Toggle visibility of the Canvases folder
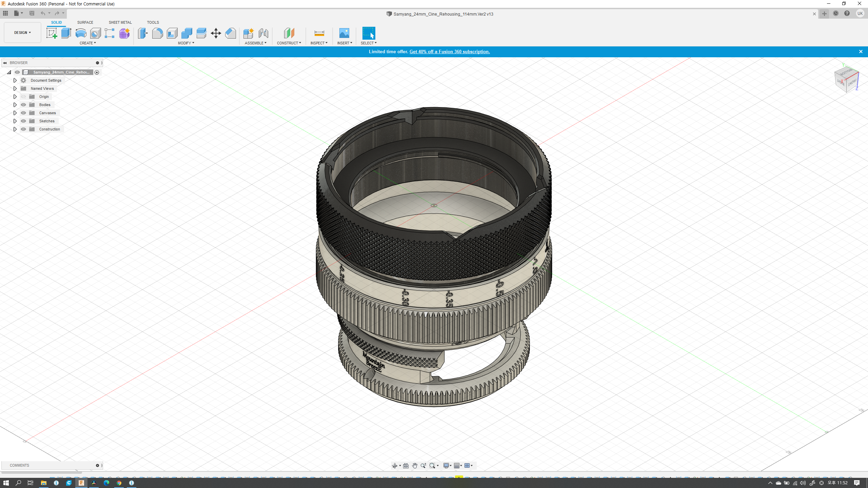Image resolution: width=868 pixels, height=488 pixels. tap(23, 113)
